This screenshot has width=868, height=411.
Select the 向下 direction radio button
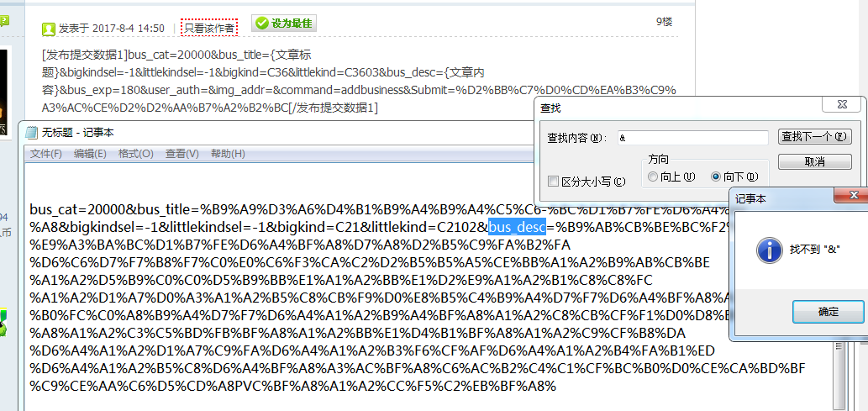[716, 177]
